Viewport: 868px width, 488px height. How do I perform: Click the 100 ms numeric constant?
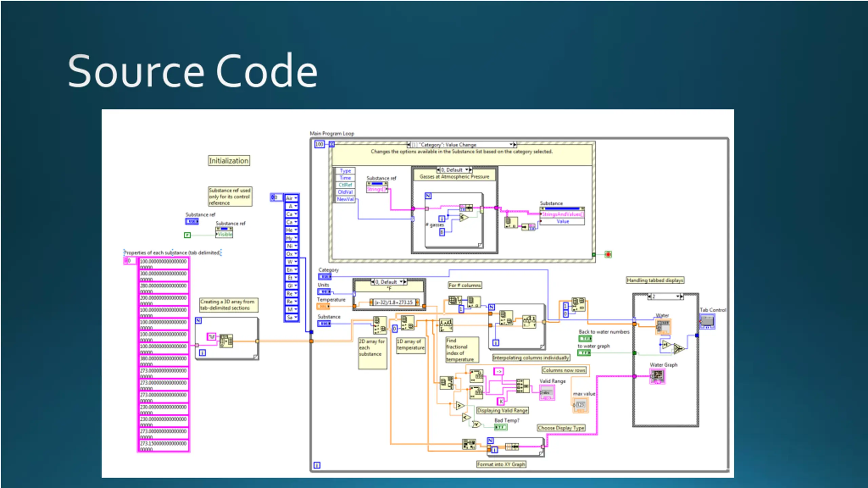click(319, 144)
